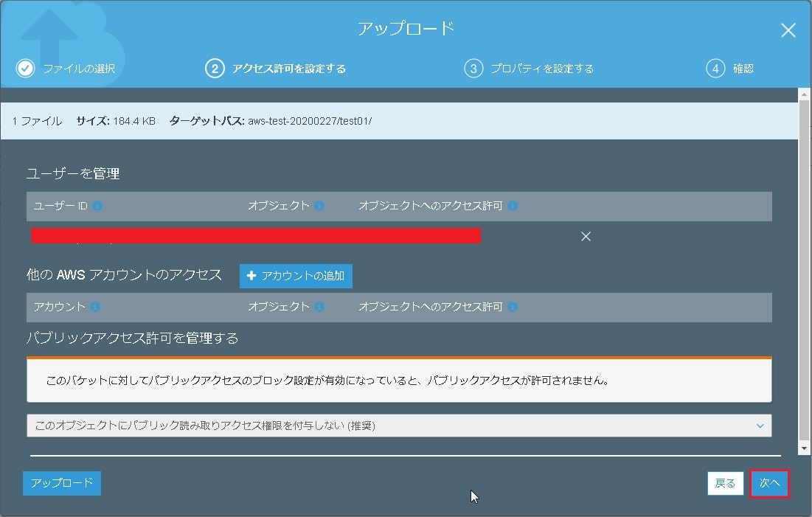Click step 4 circle icon

715,69
